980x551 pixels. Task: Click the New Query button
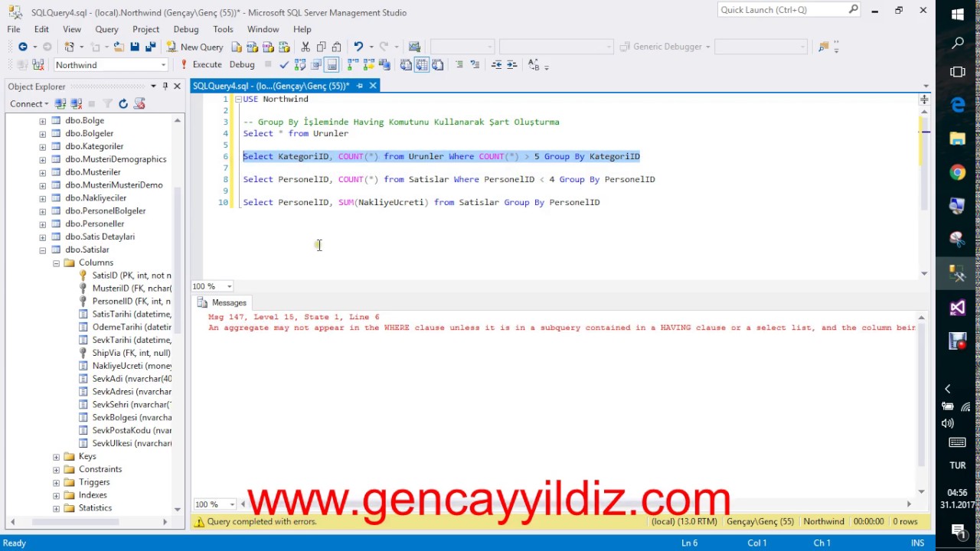[194, 47]
